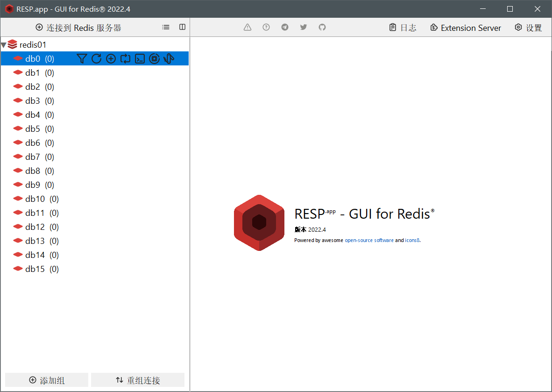Select database db15 (0)
Image resolution: width=552 pixels, height=392 pixels.
tap(95, 269)
